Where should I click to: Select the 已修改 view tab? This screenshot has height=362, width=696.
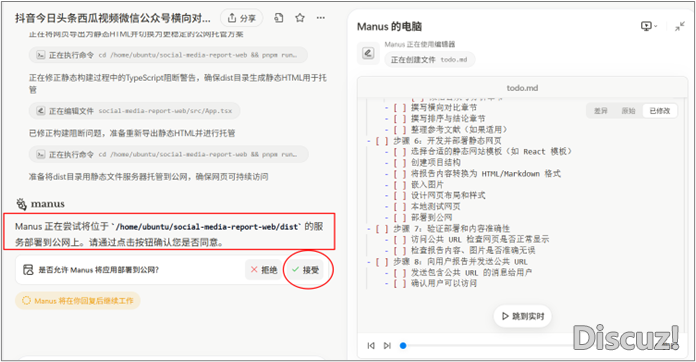660,111
